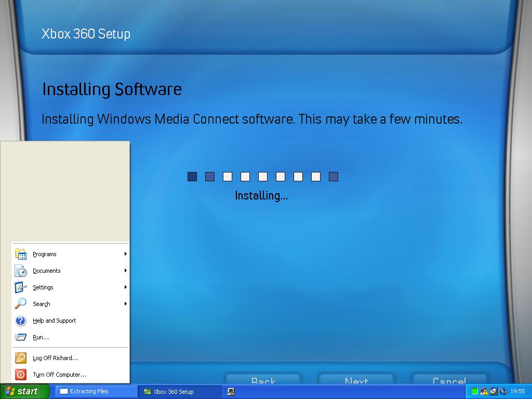Proceed with Next in Xbox 360 Setup
The image size is (532, 399).
click(x=356, y=379)
